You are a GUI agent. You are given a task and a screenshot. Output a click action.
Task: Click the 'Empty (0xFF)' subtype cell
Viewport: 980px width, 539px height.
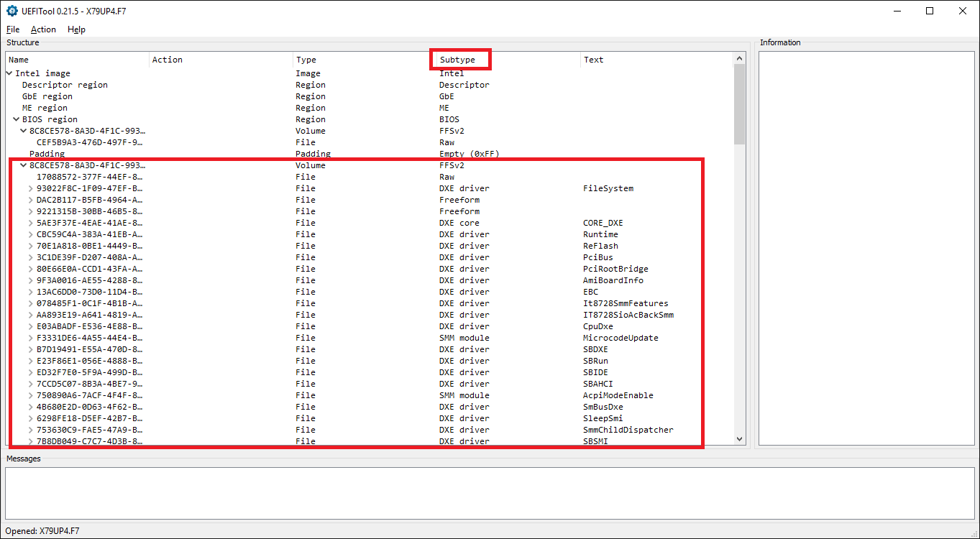tap(469, 154)
